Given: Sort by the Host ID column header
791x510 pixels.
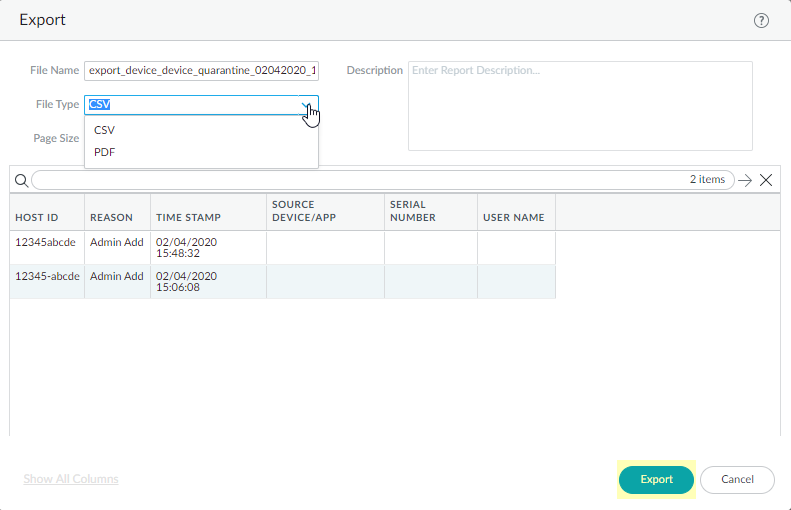Looking at the screenshot, I should (x=37, y=217).
